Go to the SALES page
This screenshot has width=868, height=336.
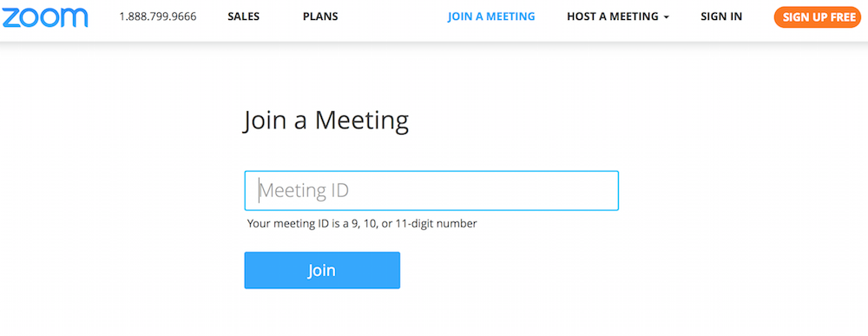244,16
